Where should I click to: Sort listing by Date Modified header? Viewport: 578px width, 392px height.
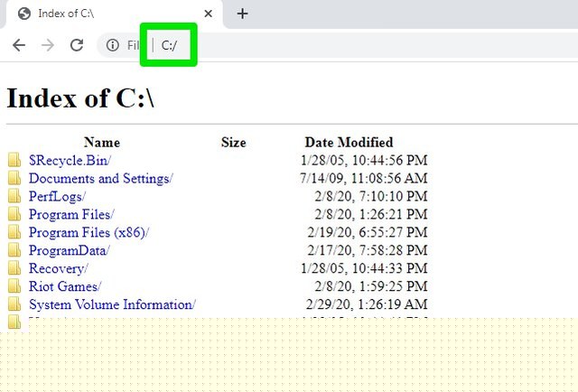tap(349, 142)
